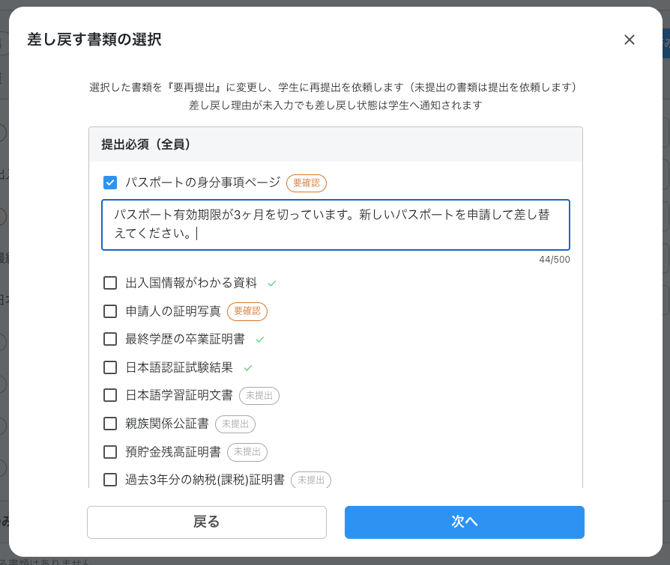Enable 日本語学習証明文書 checkbox
Viewport: 670px width, 565px height.
[x=110, y=395]
